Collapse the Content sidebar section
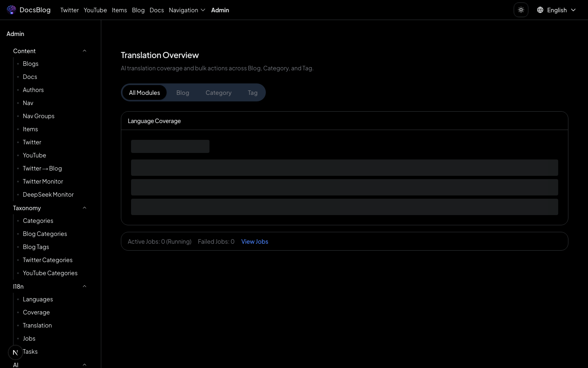 click(85, 51)
